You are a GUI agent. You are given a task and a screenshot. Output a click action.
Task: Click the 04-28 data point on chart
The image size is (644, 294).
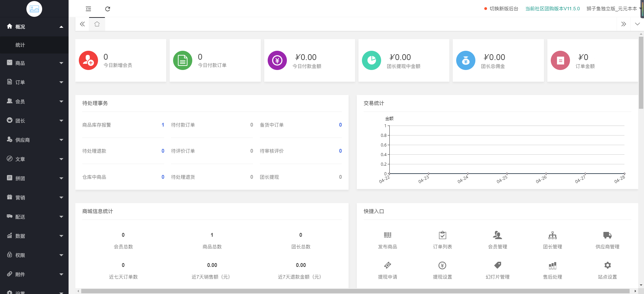[x=624, y=174]
